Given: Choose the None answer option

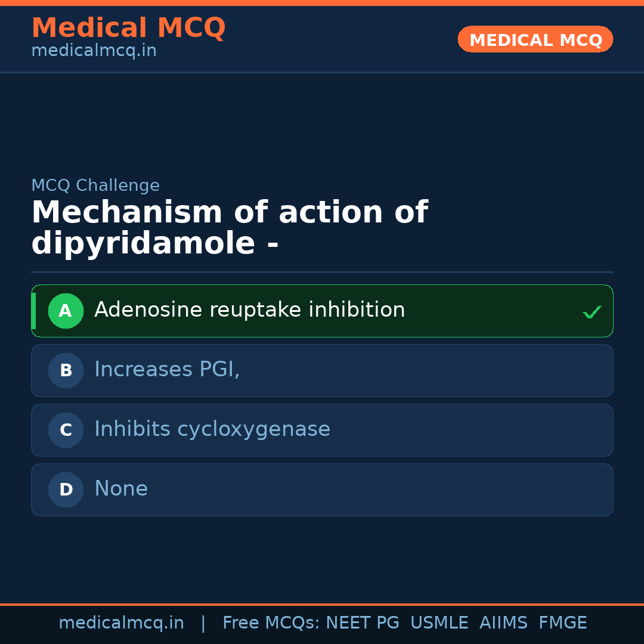Looking at the screenshot, I should [121, 489].
